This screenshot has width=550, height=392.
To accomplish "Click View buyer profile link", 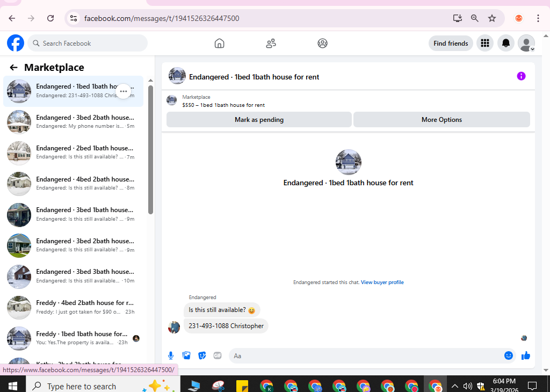I will coord(382,282).
